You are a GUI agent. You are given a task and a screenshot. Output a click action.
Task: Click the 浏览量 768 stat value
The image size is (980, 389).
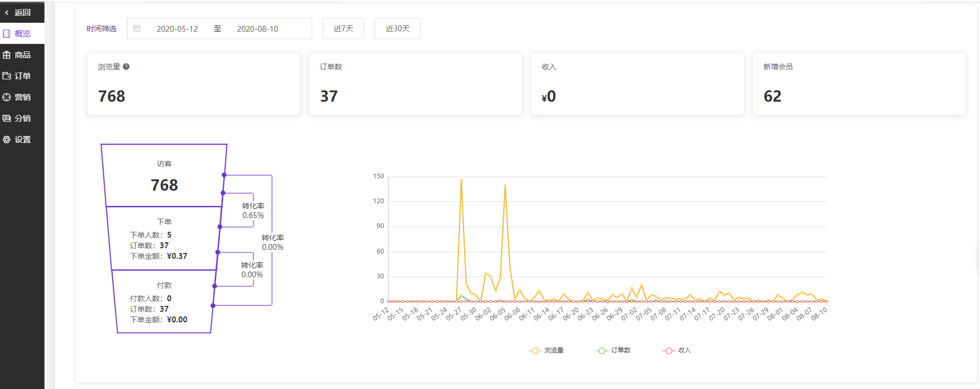(x=112, y=96)
